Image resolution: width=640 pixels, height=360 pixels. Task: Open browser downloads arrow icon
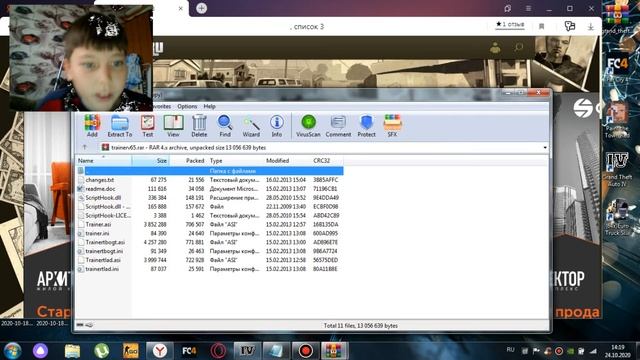pos(590,27)
